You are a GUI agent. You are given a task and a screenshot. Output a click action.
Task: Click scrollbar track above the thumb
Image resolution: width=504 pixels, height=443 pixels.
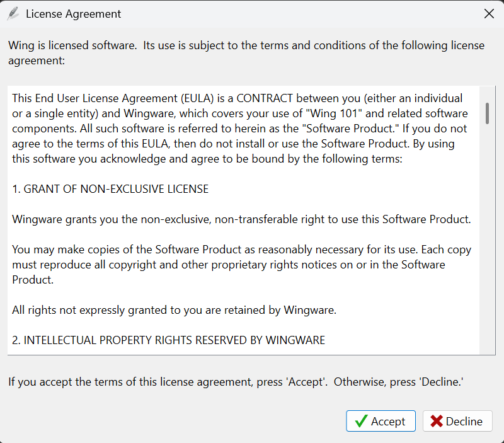pyautogui.click(x=487, y=94)
